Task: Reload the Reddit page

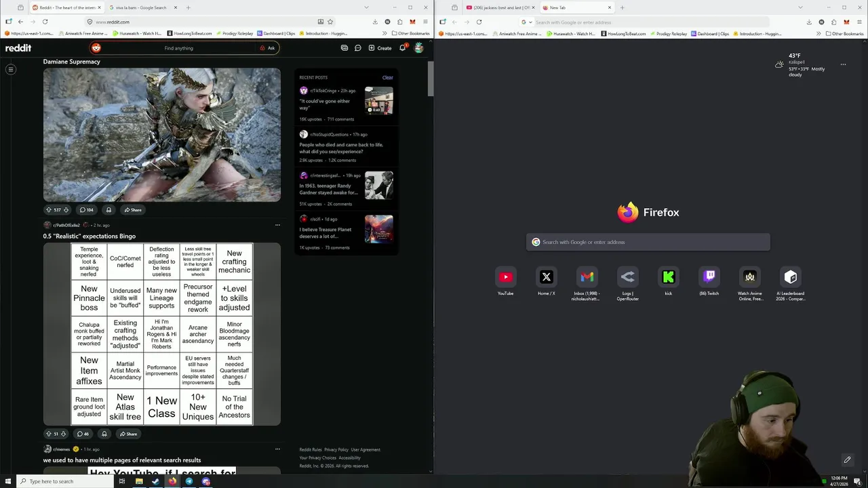Action: click(x=45, y=22)
